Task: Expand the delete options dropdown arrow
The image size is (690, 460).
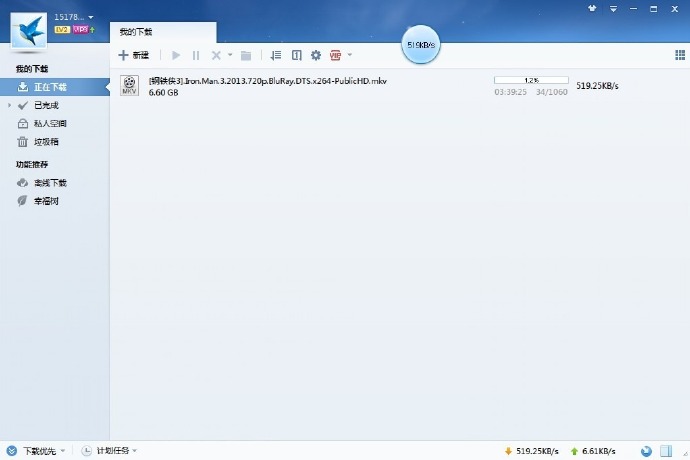Action: (x=230, y=55)
